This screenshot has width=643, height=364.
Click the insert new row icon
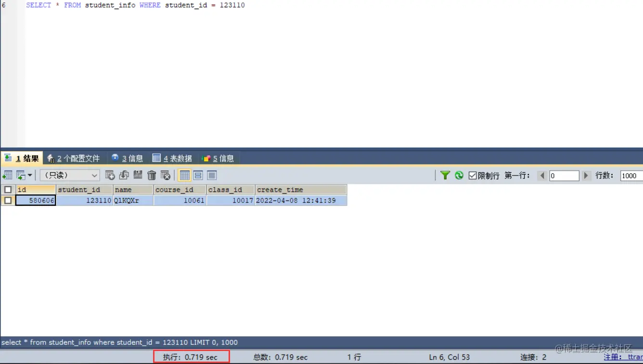point(110,175)
